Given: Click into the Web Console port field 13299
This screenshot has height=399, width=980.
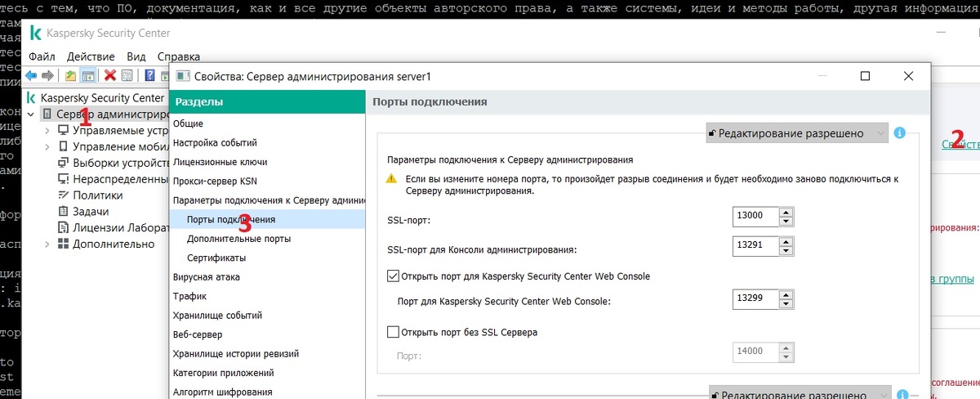Looking at the screenshot, I should [755, 298].
